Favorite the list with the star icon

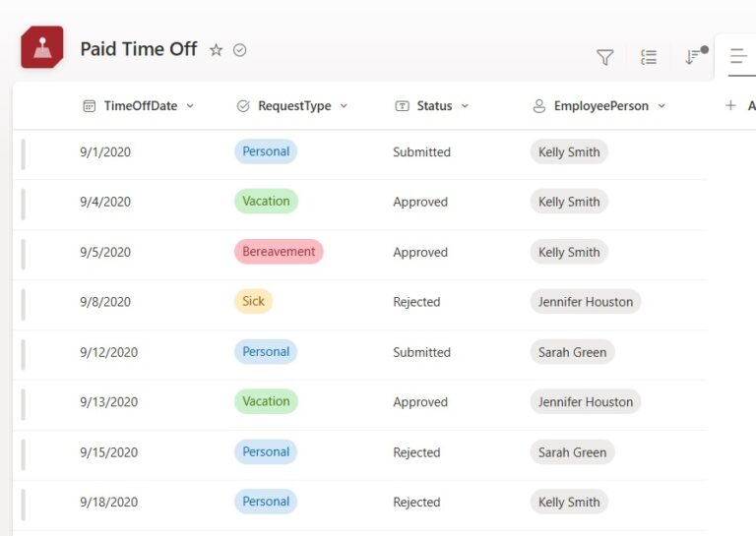pos(216,50)
